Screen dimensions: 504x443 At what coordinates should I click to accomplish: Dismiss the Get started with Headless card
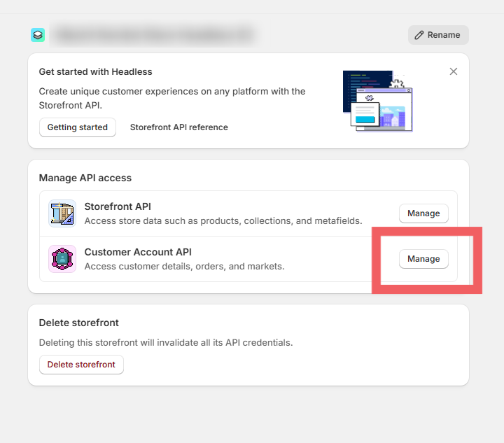(x=454, y=71)
